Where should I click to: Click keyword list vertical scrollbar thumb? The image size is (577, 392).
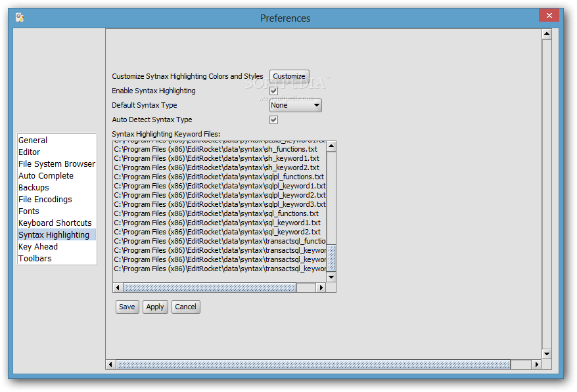point(331,259)
